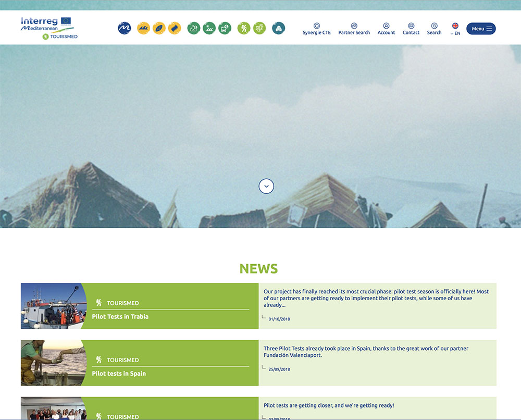
Task: Click the scroll-down chevron circle on hero image
Action: (x=266, y=187)
